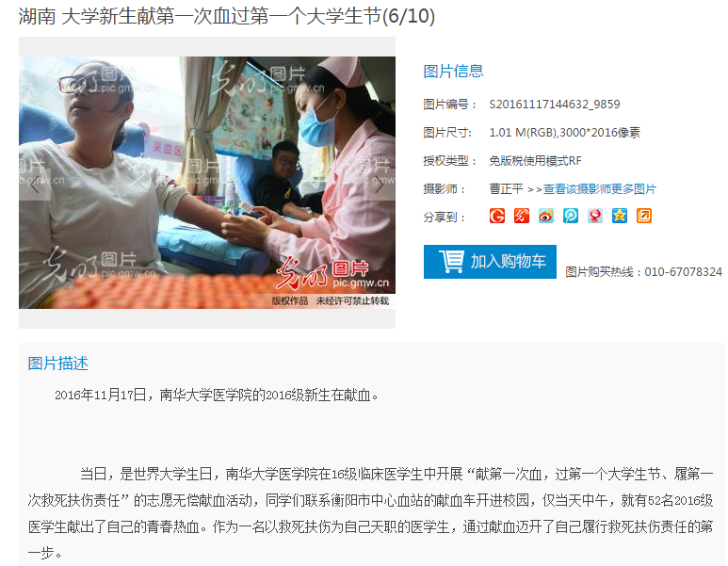Screen dimensions: 728x566
Task: Open the orange external-share arrow icon
Action: [x=644, y=216]
